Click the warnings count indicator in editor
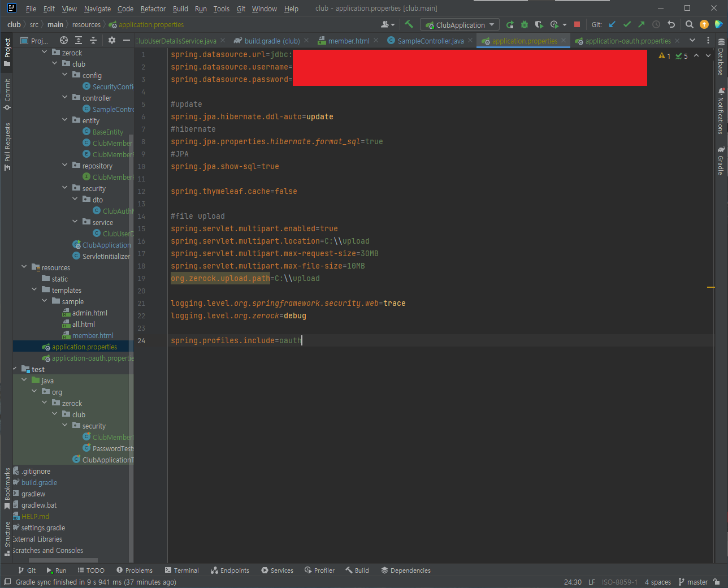This screenshot has width=728, height=588. pos(665,55)
